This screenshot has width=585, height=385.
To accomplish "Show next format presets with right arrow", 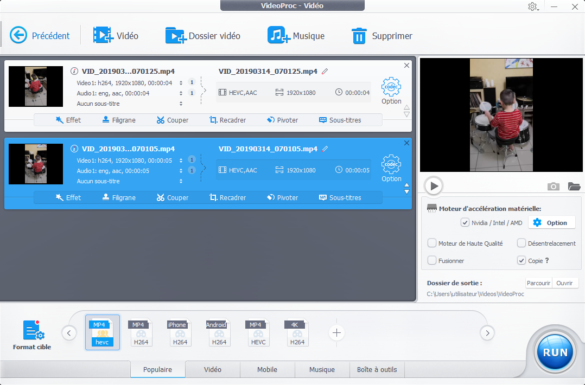I will [x=487, y=333].
